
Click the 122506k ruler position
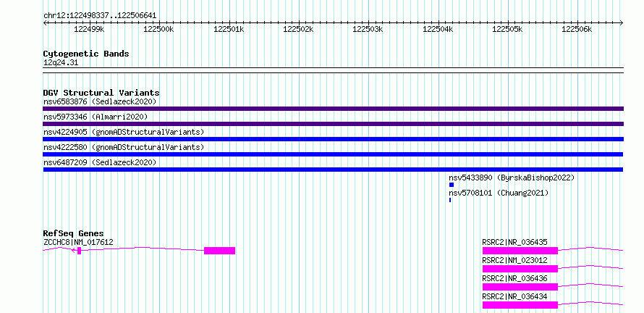coord(577,29)
